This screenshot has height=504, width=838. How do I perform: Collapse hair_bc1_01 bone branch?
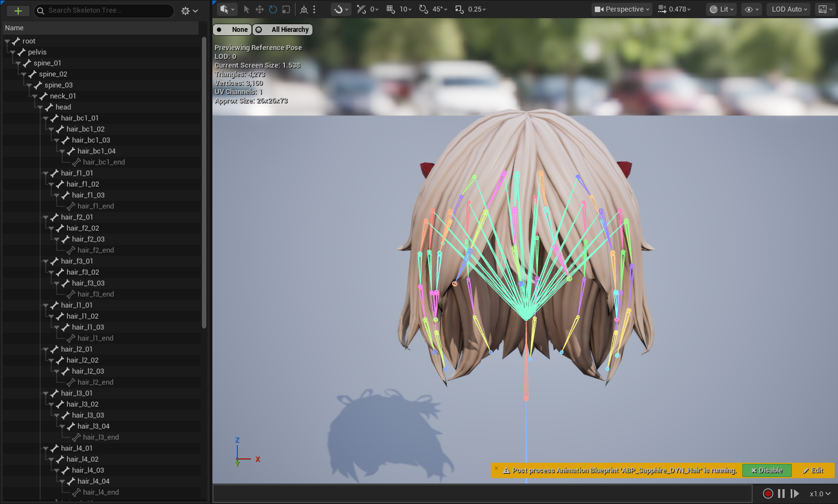[46, 118]
